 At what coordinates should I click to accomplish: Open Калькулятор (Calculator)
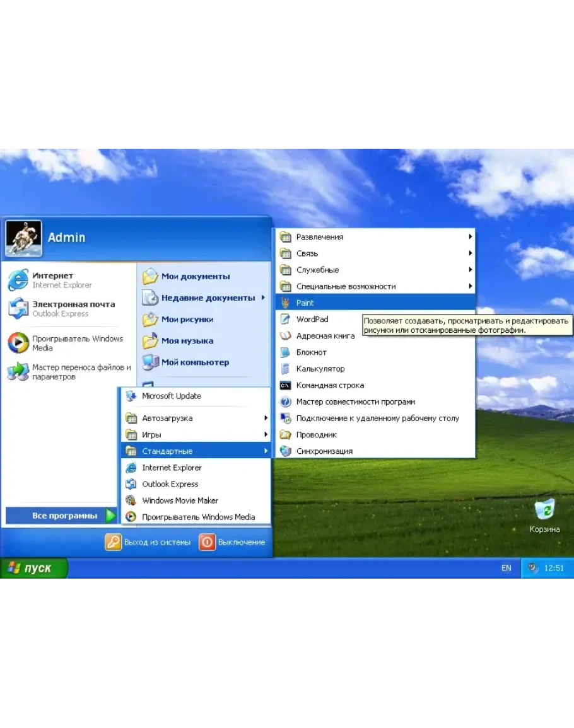point(320,369)
